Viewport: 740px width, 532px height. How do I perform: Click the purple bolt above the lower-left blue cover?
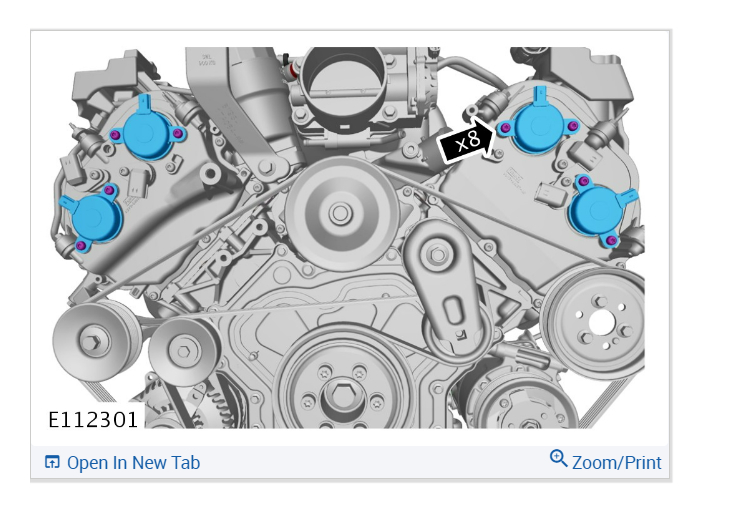pyautogui.click(x=109, y=190)
